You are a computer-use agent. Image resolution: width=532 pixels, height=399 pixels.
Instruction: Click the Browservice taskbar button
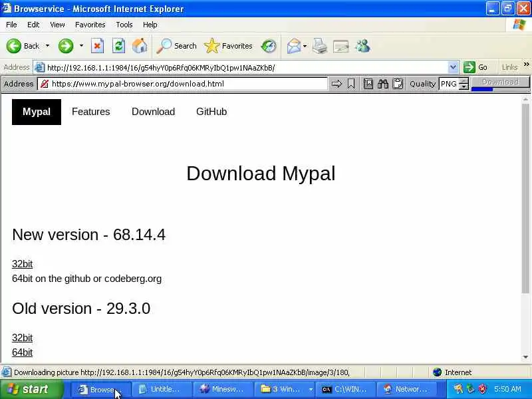101,390
